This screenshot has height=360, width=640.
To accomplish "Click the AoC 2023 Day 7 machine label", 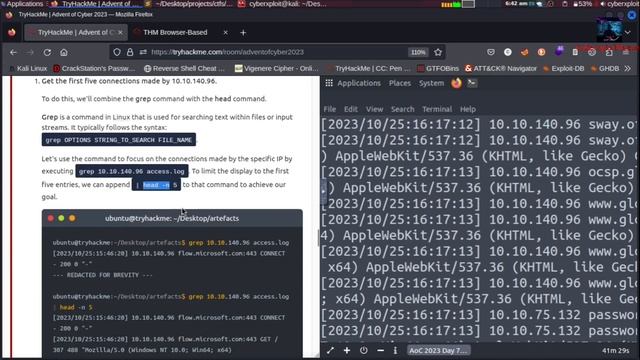I will [438, 350].
